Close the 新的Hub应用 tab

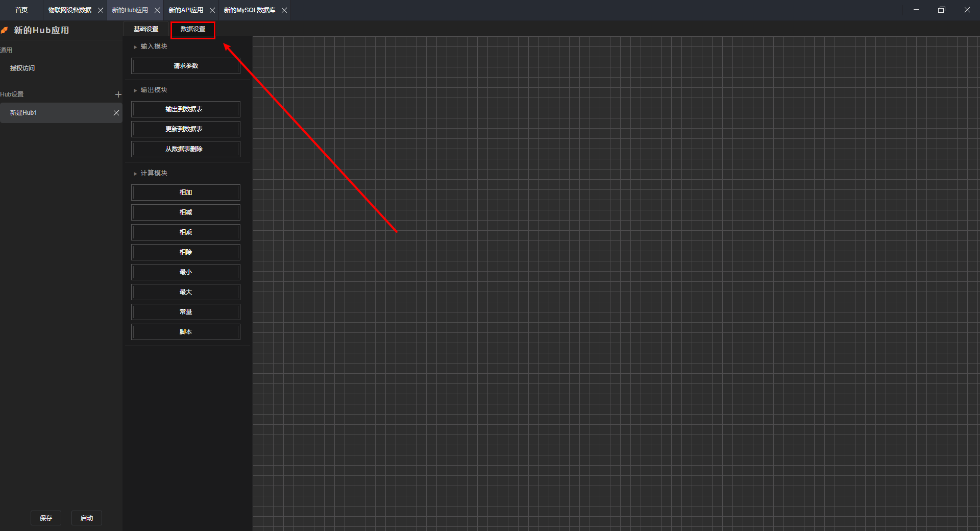(157, 10)
